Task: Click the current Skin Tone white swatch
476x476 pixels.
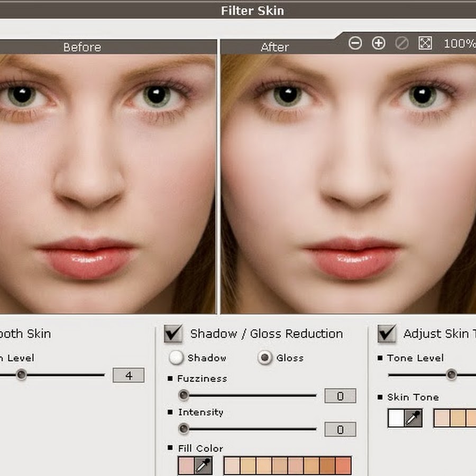Action: 397,418
